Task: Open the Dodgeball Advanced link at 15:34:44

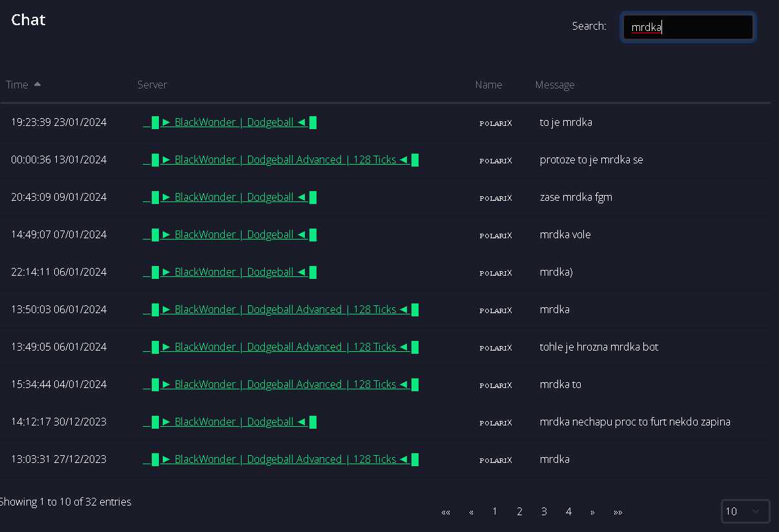Action: [x=280, y=385]
